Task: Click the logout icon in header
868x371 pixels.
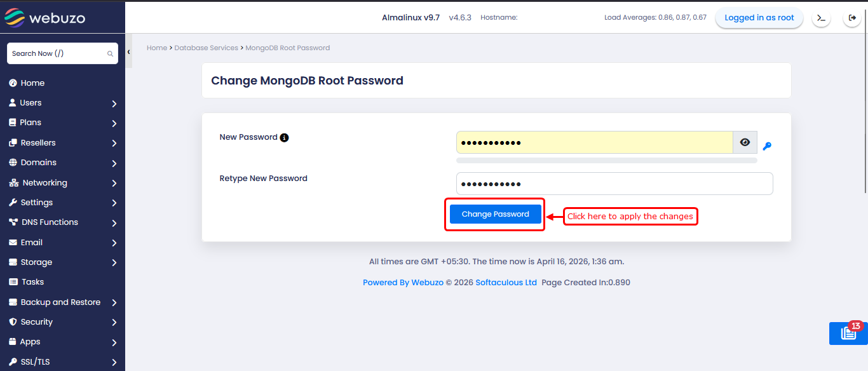Action: click(x=852, y=18)
